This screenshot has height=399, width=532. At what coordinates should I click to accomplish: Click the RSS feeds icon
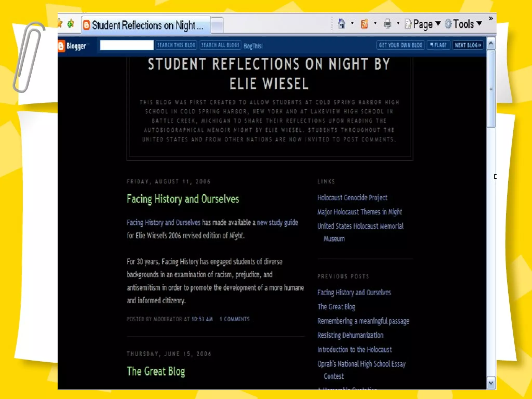[x=364, y=24]
